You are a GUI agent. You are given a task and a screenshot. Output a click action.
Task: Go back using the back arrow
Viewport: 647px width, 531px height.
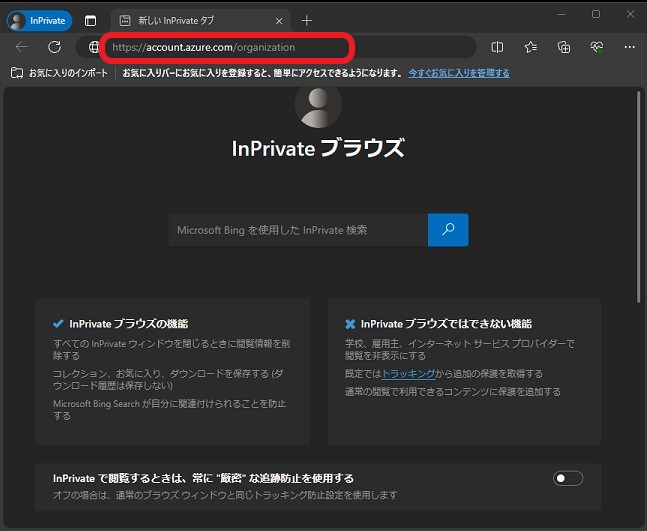(x=21, y=47)
